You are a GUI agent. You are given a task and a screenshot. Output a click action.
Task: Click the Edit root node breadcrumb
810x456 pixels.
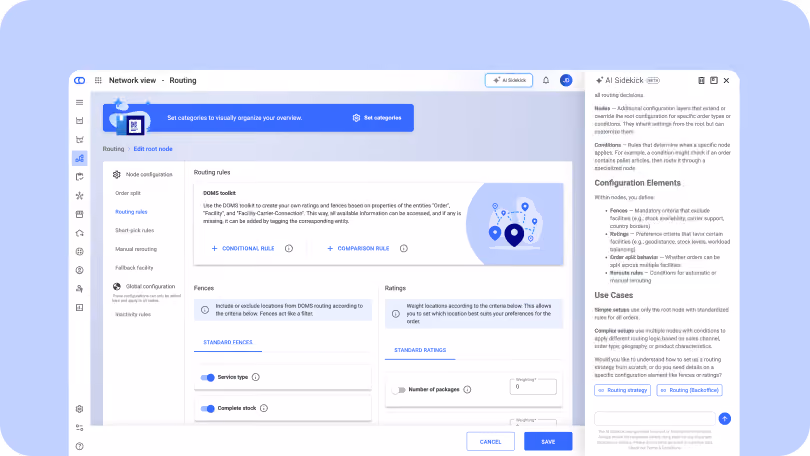153,149
